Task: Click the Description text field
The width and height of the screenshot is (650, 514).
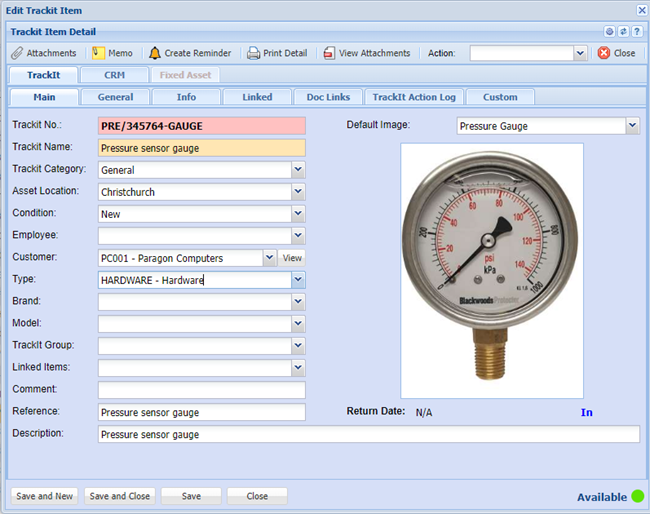Action: coord(368,434)
